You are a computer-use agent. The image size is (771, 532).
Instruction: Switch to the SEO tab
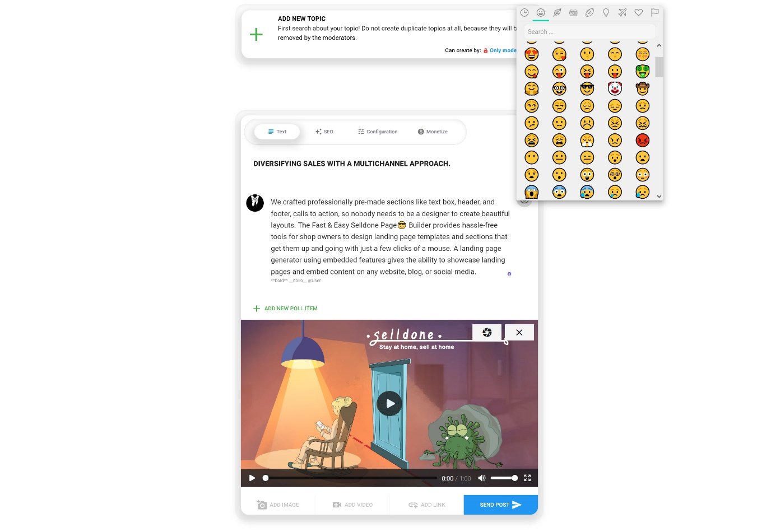(324, 132)
